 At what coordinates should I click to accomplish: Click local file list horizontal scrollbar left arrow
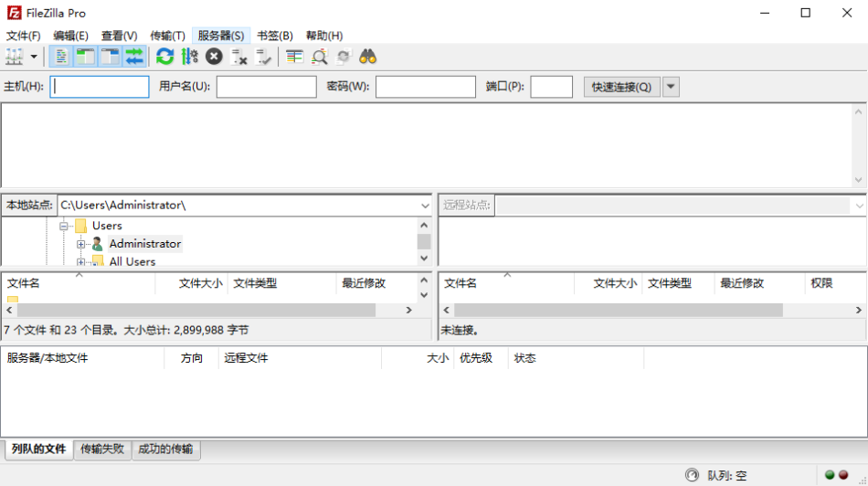(x=9, y=311)
